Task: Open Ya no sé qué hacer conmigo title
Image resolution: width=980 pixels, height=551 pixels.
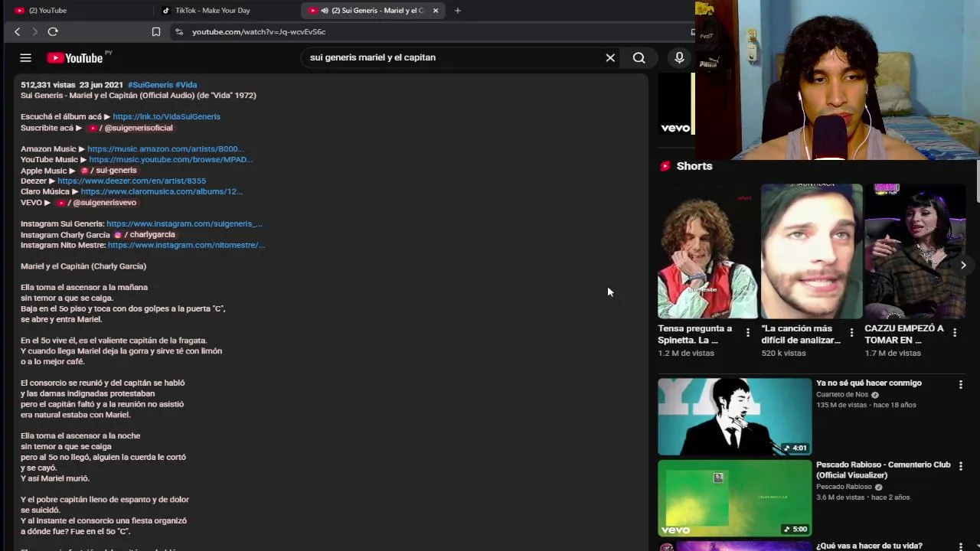Action: point(868,383)
